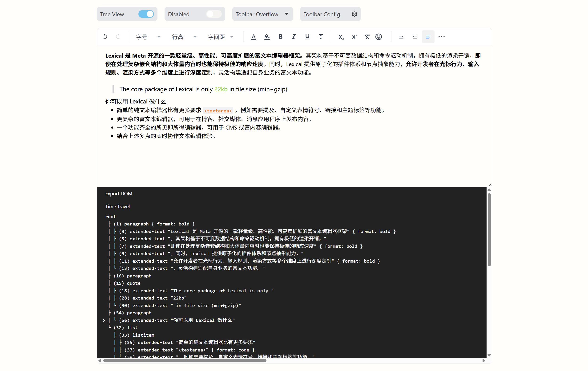
Task: Click the outdent icon
Action: coord(401,37)
